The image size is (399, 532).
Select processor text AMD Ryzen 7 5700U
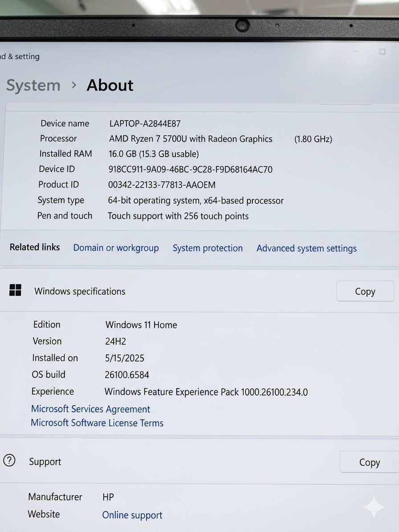click(x=148, y=139)
